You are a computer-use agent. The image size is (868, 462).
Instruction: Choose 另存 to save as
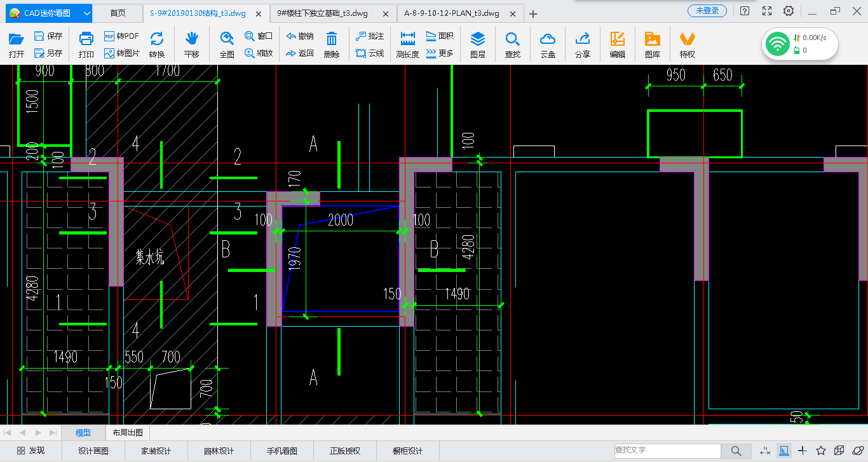point(49,53)
